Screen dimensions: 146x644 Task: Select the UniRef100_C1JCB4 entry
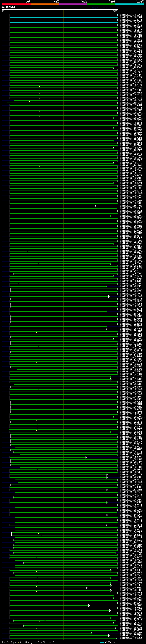[x=131, y=138]
